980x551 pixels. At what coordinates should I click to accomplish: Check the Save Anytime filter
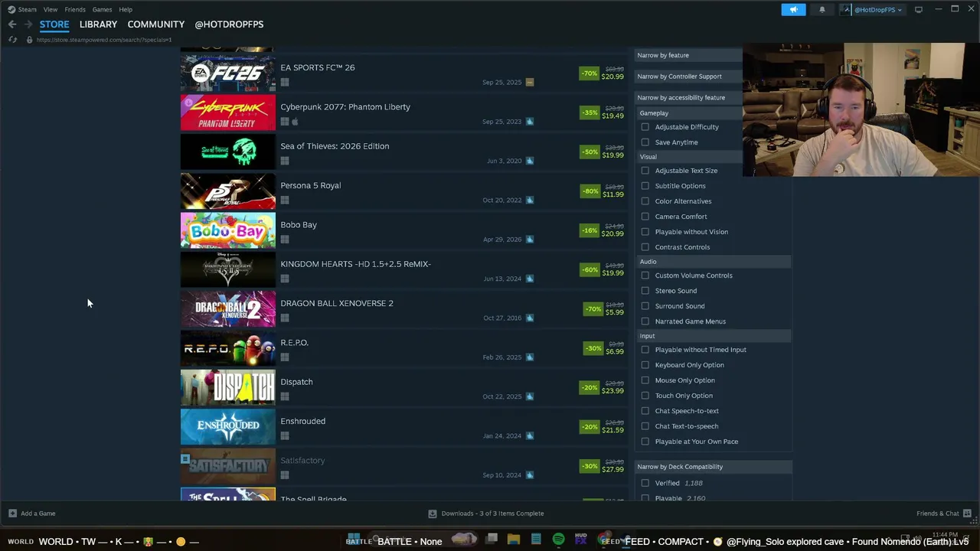[645, 142]
